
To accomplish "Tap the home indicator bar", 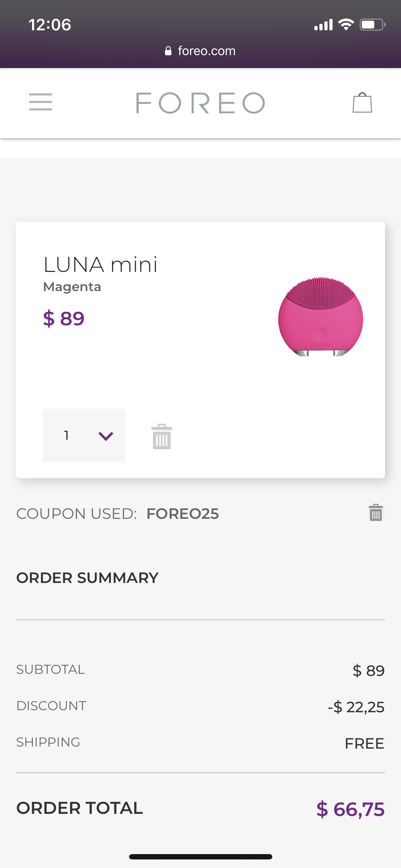I will [200, 857].
